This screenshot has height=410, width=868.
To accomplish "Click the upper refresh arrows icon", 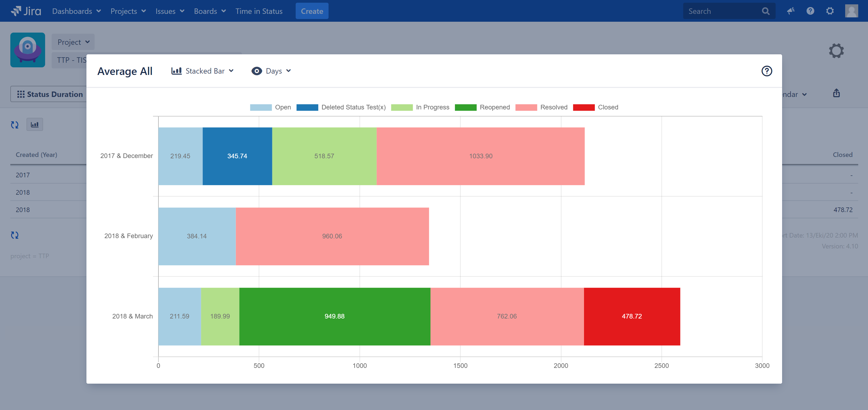I will [15, 125].
